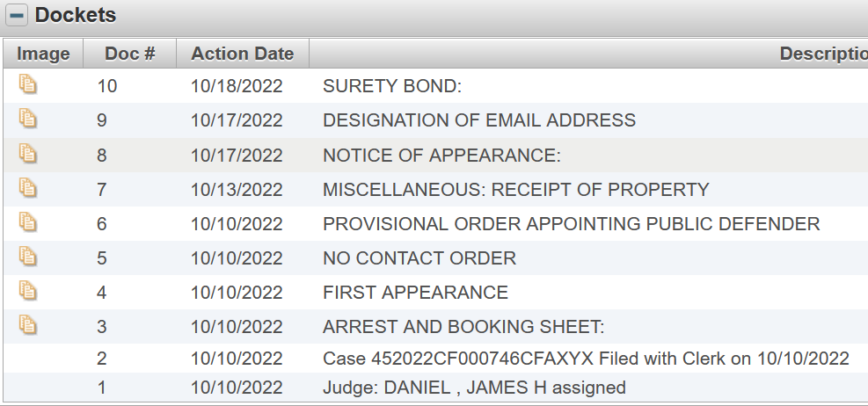View document image for Notice of Appearance
This screenshot has height=406, width=868.
[x=29, y=153]
